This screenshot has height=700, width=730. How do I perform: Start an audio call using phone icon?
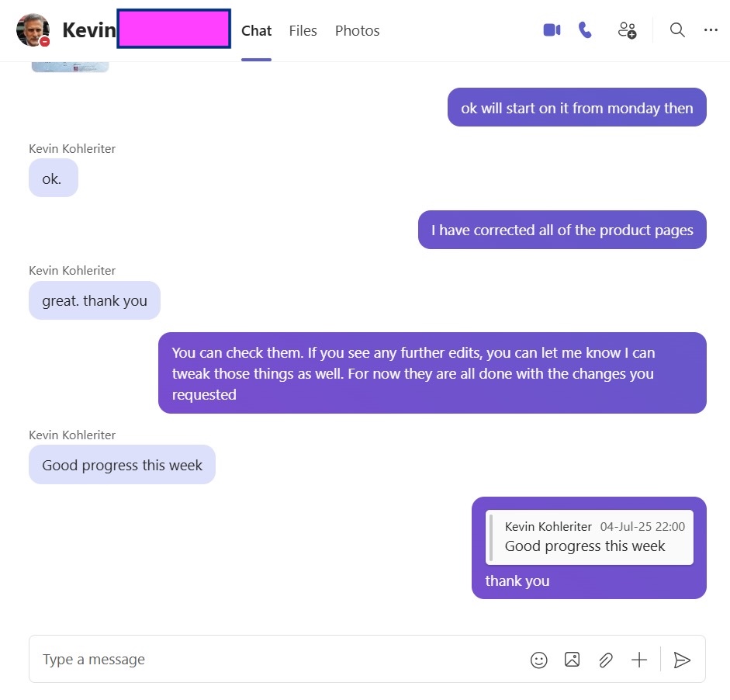(585, 30)
